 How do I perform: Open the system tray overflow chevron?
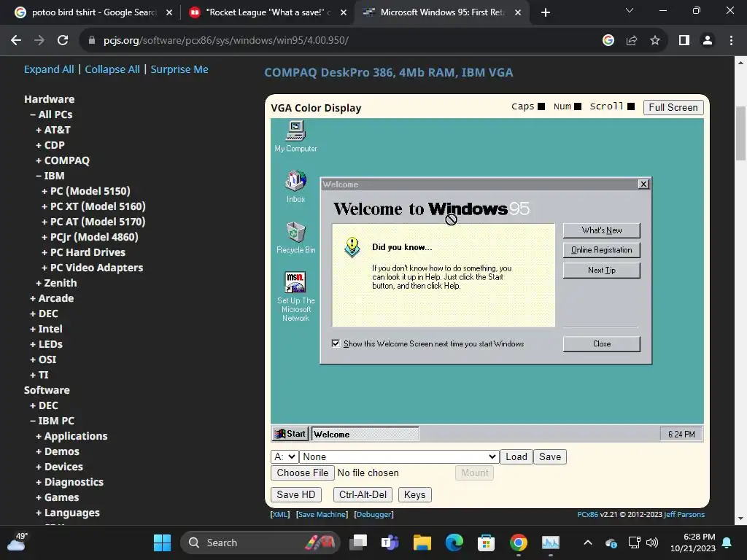click(x=588, y=542)
